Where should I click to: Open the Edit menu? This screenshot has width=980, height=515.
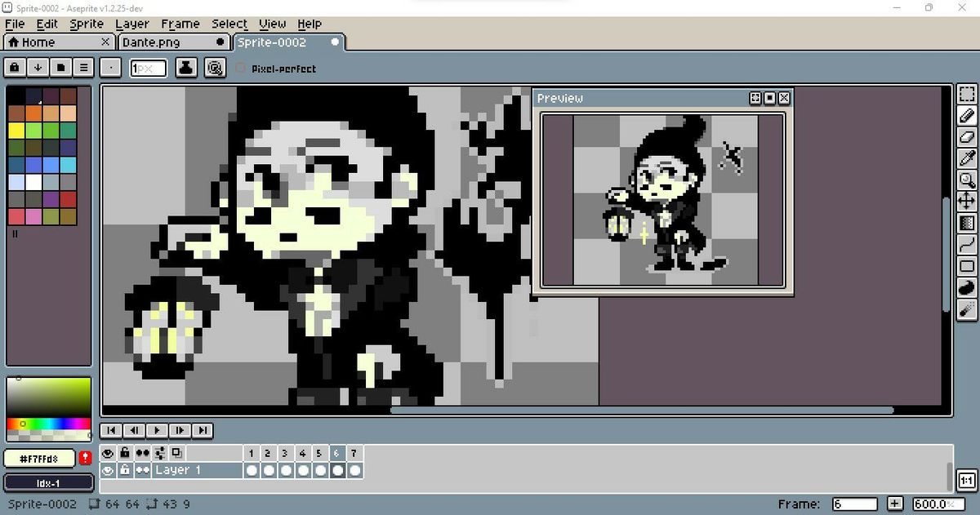(47, 24)
